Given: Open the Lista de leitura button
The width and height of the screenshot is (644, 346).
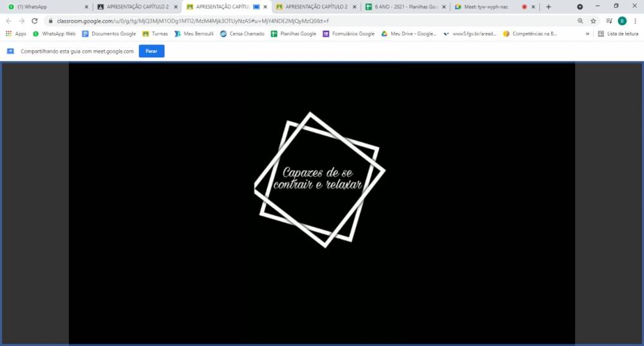Looking at the screenshot, I should [618, 34].
